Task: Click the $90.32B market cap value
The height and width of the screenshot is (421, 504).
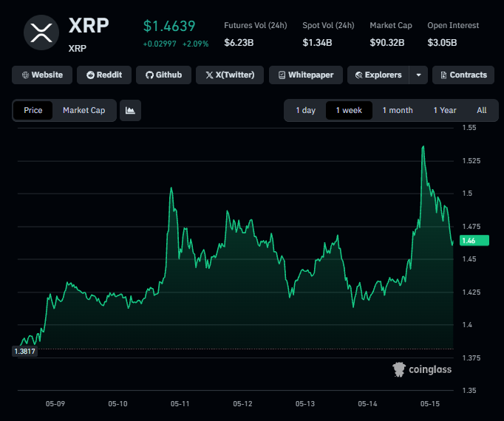Action: [x=387, y=42]
